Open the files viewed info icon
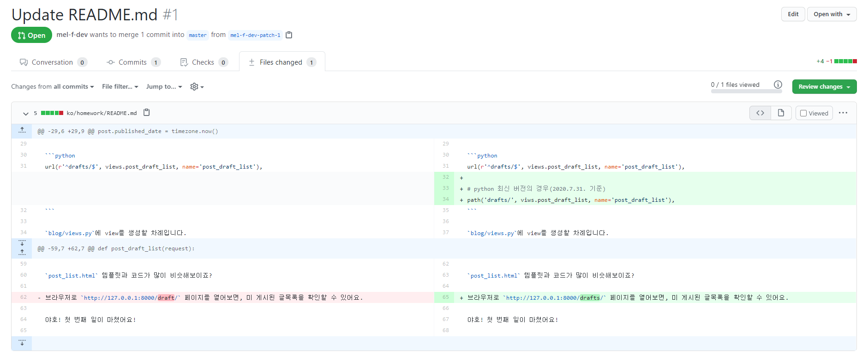This screenshot has height=357, width=868. (778, 85)
